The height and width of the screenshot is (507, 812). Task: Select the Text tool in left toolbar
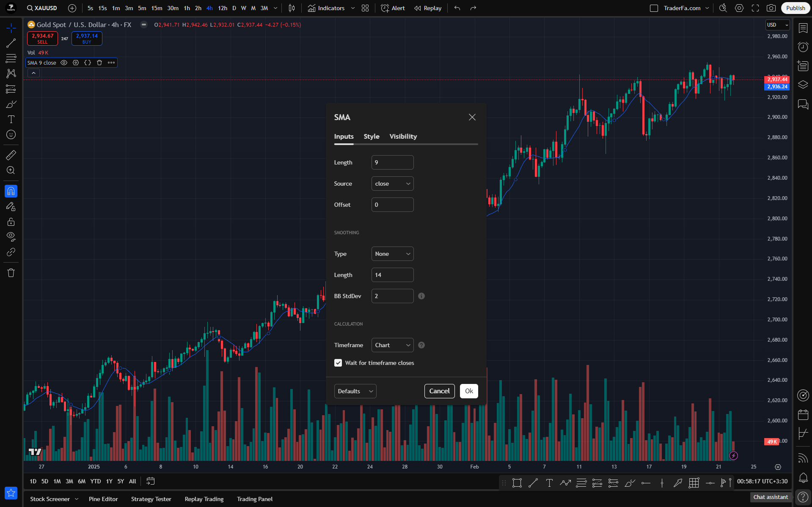pyautogui.click(x=11, y=119)
